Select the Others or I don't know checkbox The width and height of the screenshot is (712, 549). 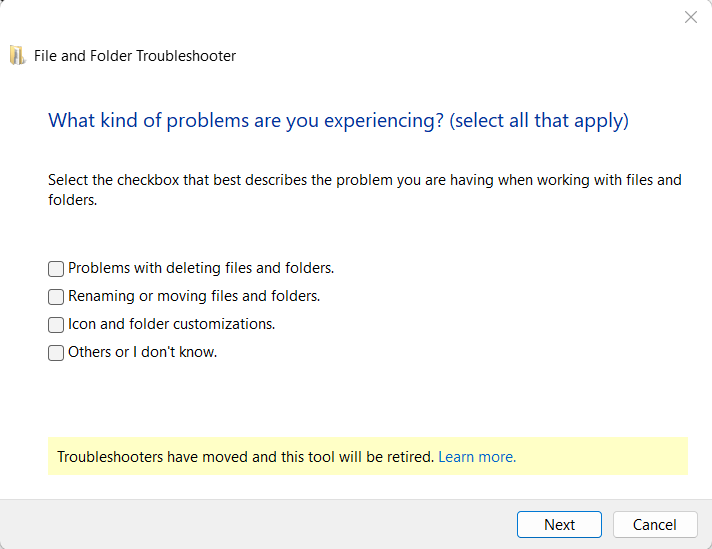56,353
